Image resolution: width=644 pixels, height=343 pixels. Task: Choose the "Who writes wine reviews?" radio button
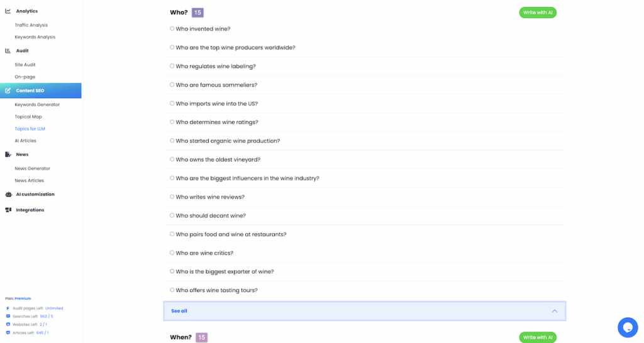[172, 197]
